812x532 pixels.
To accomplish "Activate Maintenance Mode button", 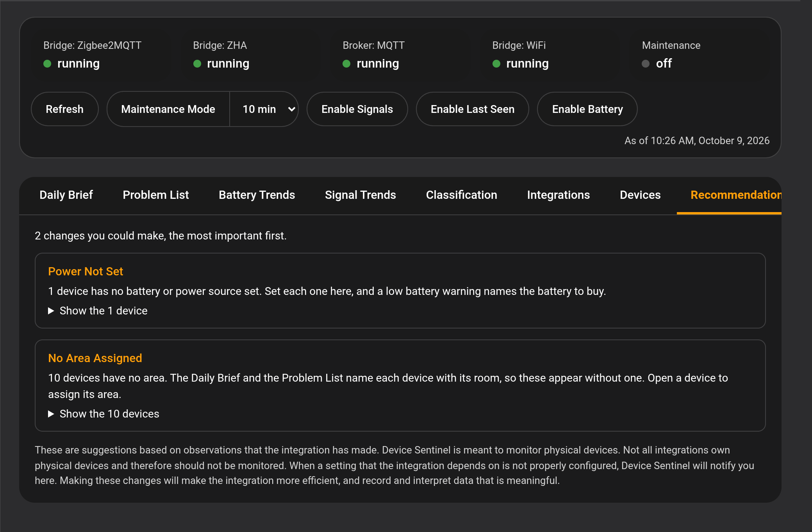I will pos(168,109).
